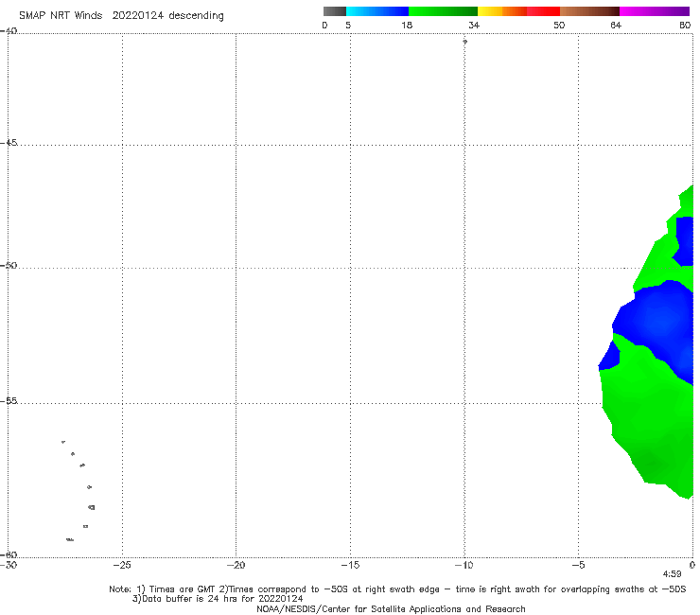Click the colorbar label "80"
Image resolution: width=700 pixels, height=615 pixels.
(685, 25)
